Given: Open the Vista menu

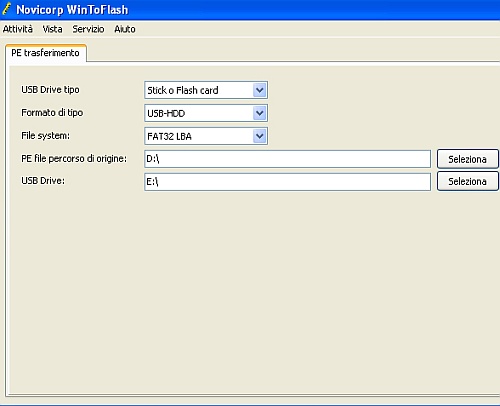Looking at the screenshot, I should 52,29.
